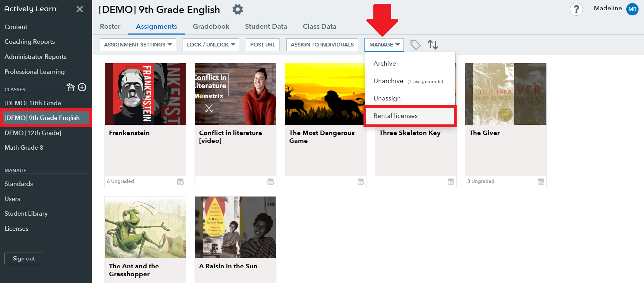Open the Frankenstein assignment thumbnail
The height and width of the screenshot is (283, 644).
point(145,94)
